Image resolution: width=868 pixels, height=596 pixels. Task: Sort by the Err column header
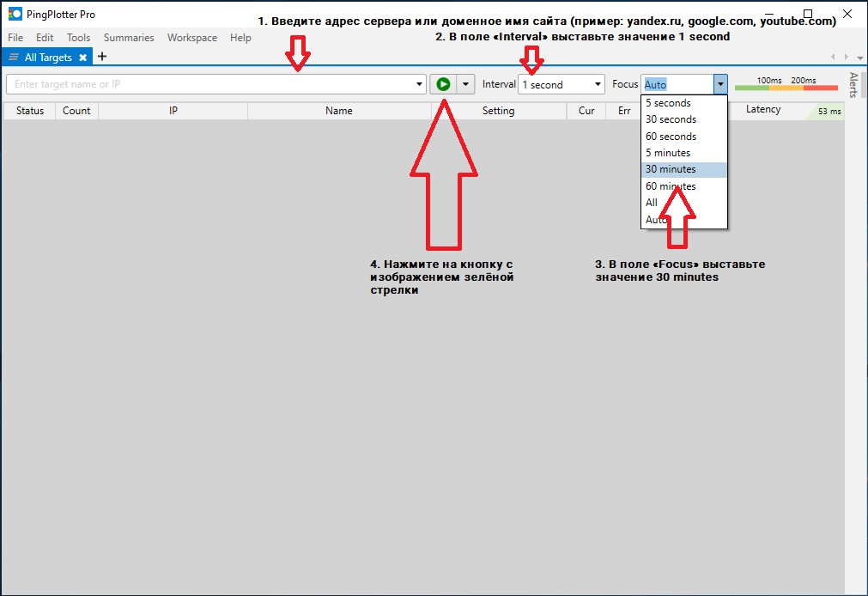tap(624, 111)
